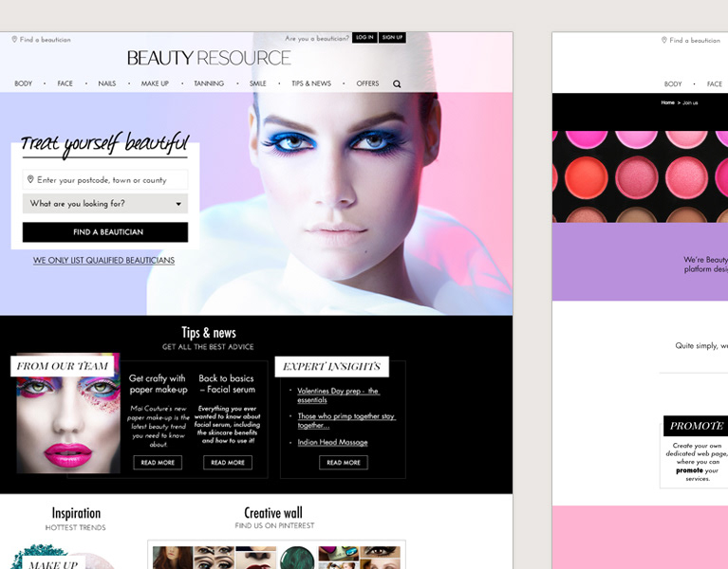
Task: Click the MAKE UP inspiration badge
Action: point(52,564)
